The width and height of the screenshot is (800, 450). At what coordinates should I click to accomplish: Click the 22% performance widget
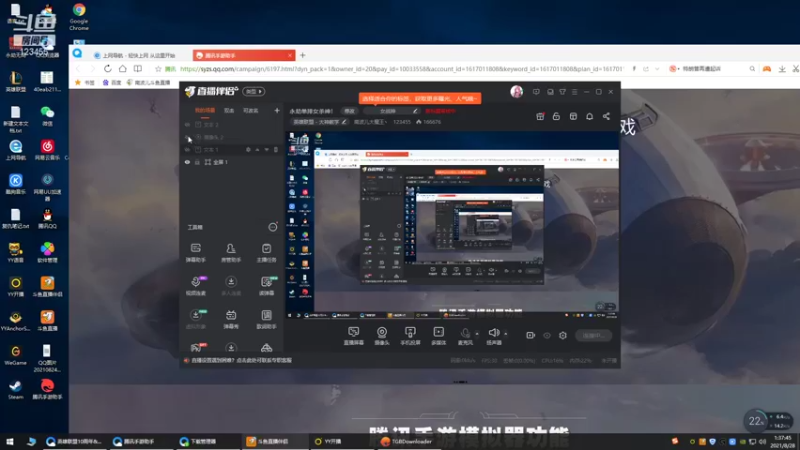pos(755,421)
